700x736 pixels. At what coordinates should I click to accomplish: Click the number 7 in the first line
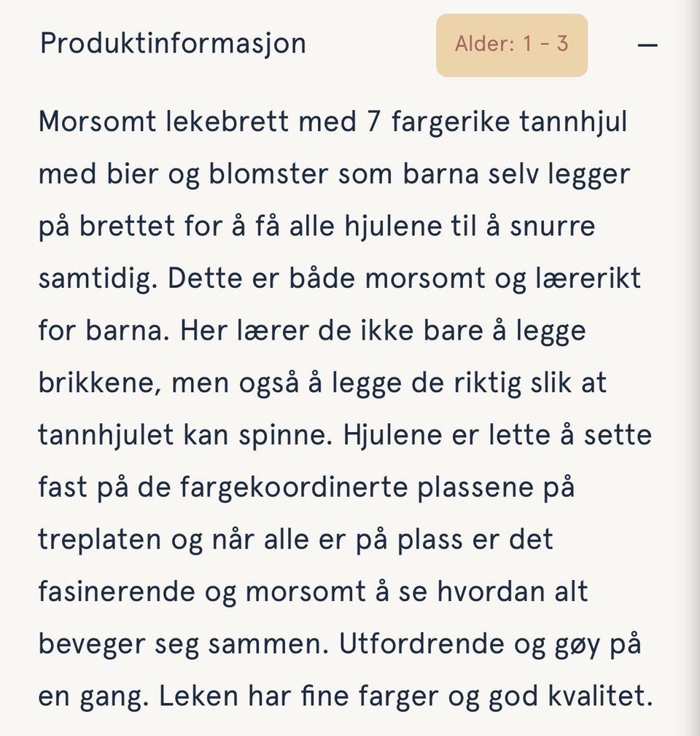point(373,122)
